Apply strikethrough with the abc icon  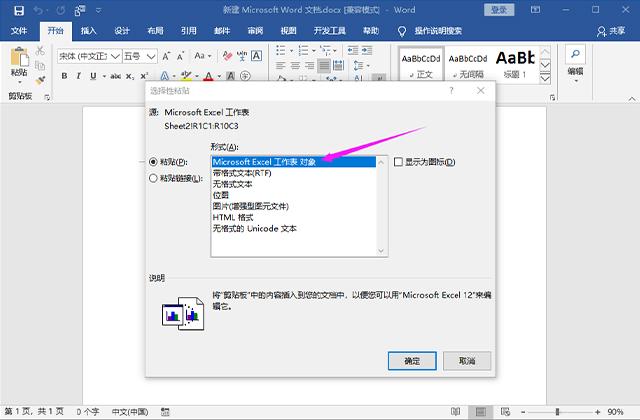(116, 76)
